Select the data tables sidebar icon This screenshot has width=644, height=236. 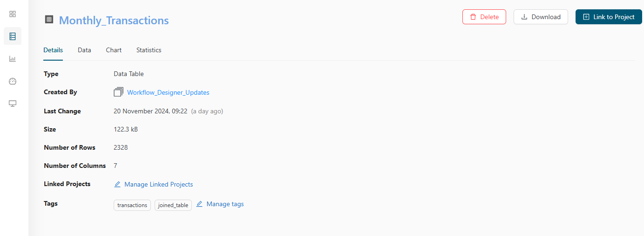13,36
